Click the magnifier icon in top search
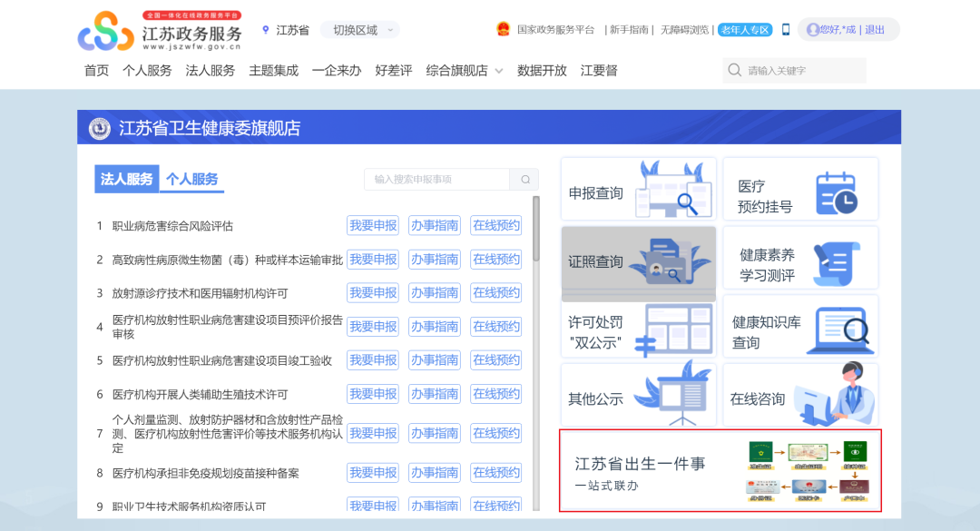This screenshot has height=531, width=980. pyautogui.click(x=735, y=70)
